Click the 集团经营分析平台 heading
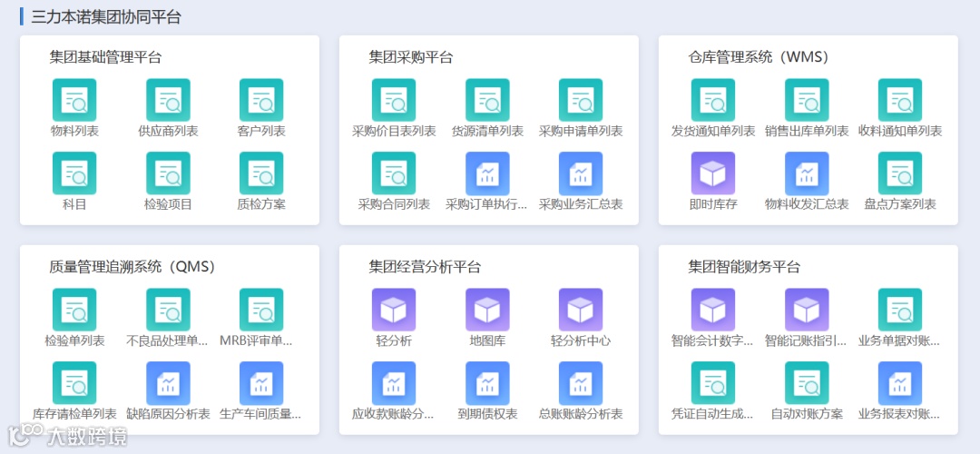The image size is (980, 454). coord(425,268)
